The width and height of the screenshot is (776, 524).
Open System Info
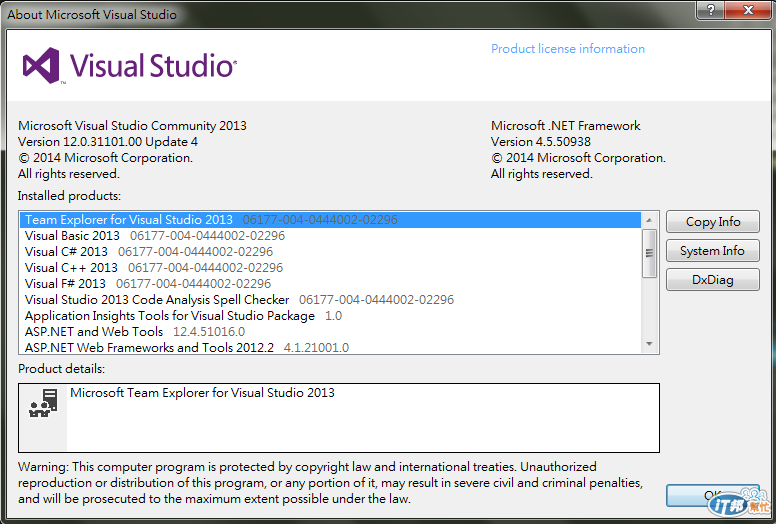(x=713, y=251)
